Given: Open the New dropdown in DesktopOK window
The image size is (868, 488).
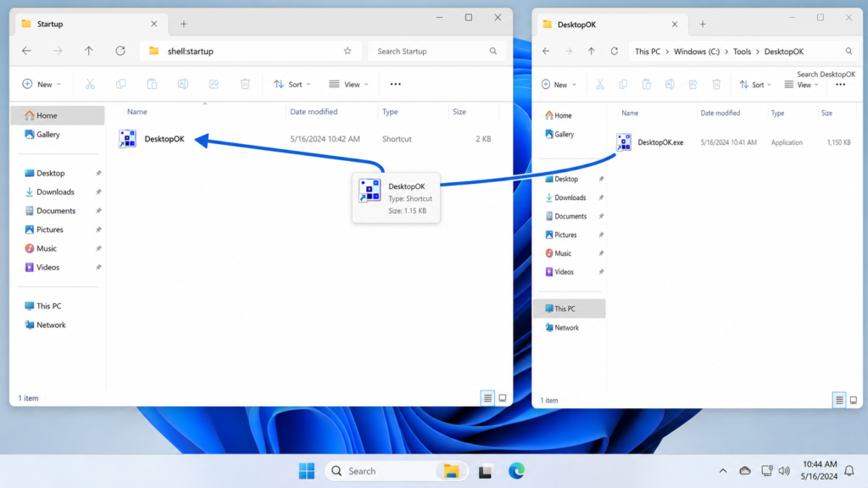Looking at the screenshot, I should 559,85.
